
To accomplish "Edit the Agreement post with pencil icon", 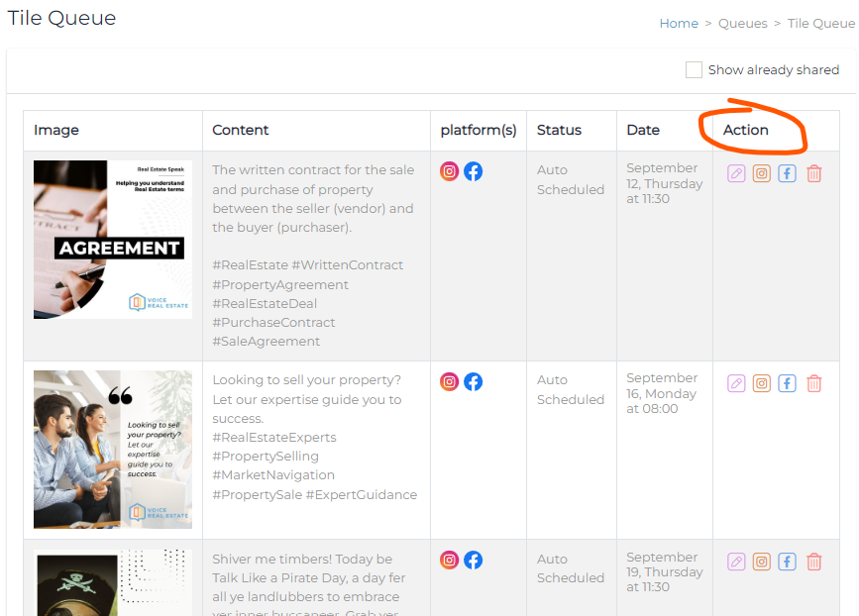I will point(736,173).
